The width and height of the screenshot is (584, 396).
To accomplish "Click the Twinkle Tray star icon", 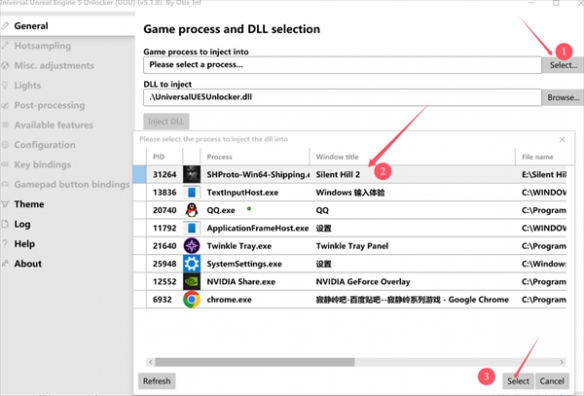I will 191,246.
